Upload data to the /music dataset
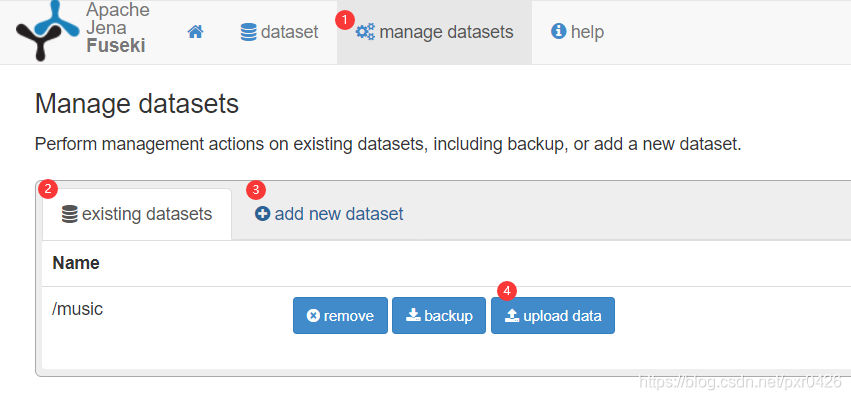Image resolution: width=851 pixels, height=400 pixels. (x=553, y=316)
